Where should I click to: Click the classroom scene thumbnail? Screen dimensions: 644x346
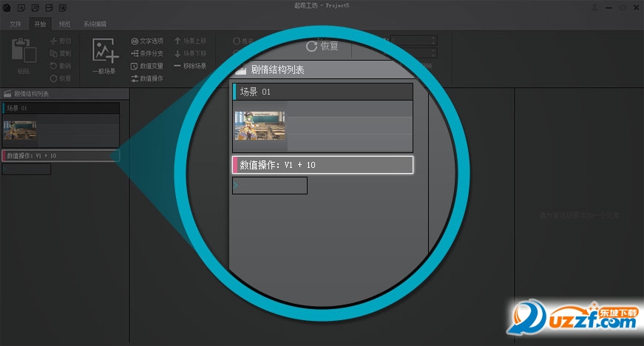coord(20,130)
